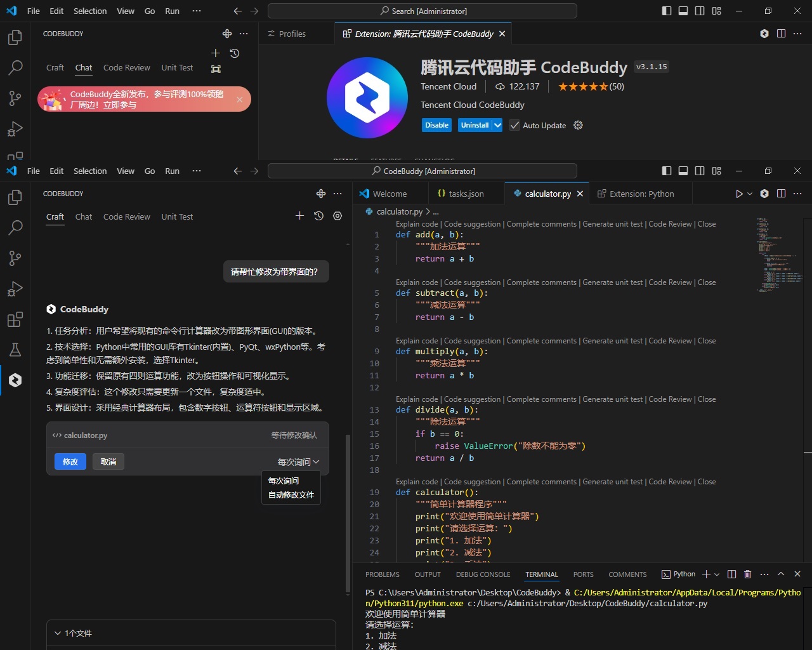
Task: Open Source Control in the upper window activity bar
Action: (x=15, y=98)
